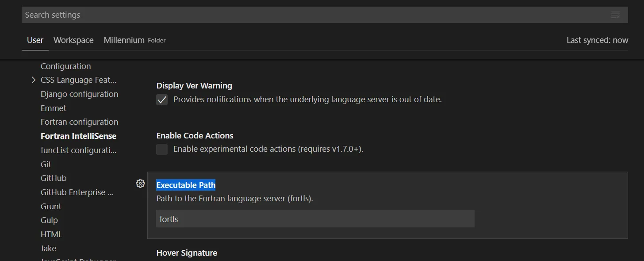Select Gulp in the settings list

[49, 220]
